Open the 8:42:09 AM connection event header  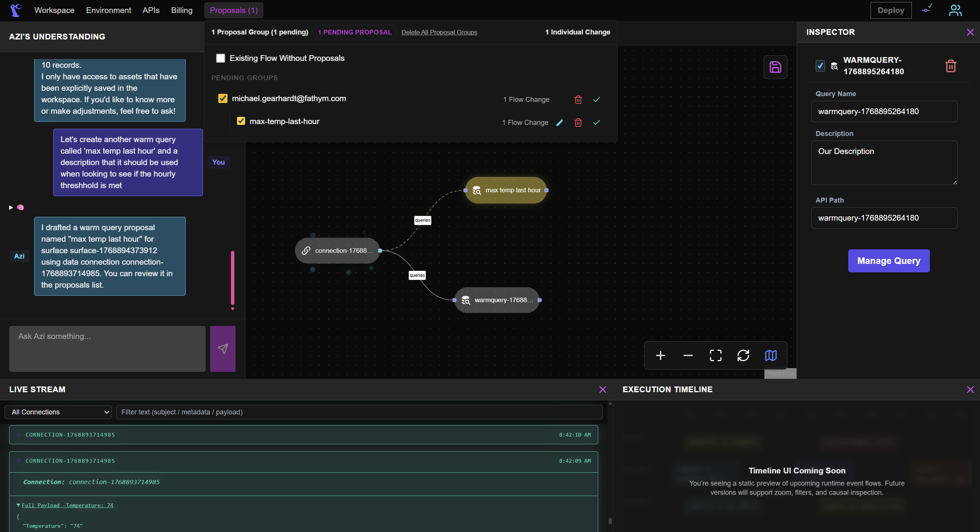pyautogui.click(x=303, y=461)
